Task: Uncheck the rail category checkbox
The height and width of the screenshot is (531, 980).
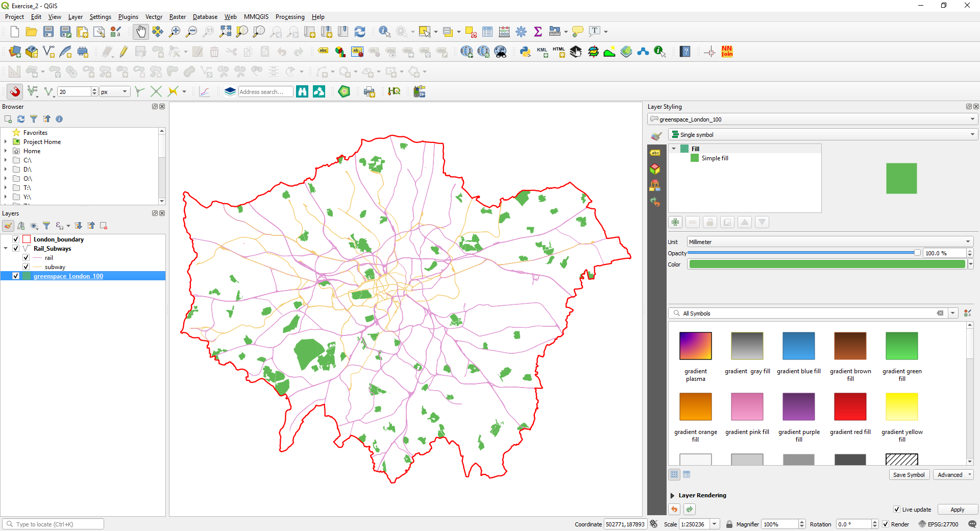Action: coord(26,258)
